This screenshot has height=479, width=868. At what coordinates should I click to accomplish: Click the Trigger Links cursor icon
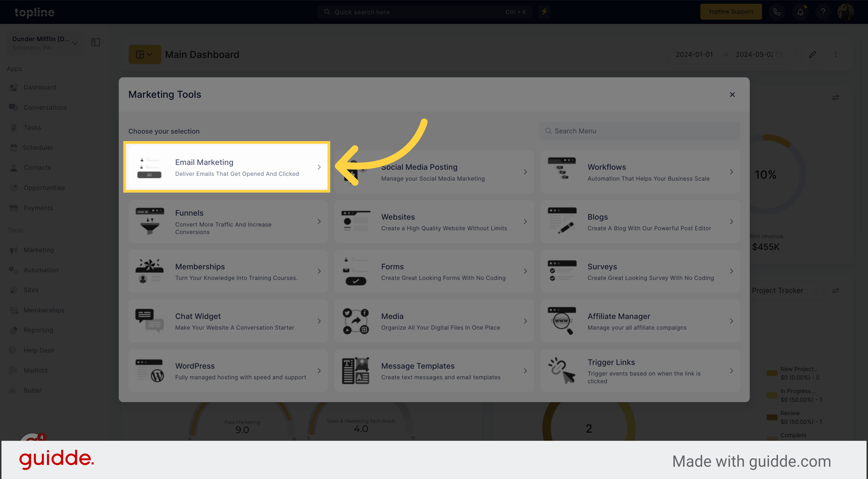[562, 371]
